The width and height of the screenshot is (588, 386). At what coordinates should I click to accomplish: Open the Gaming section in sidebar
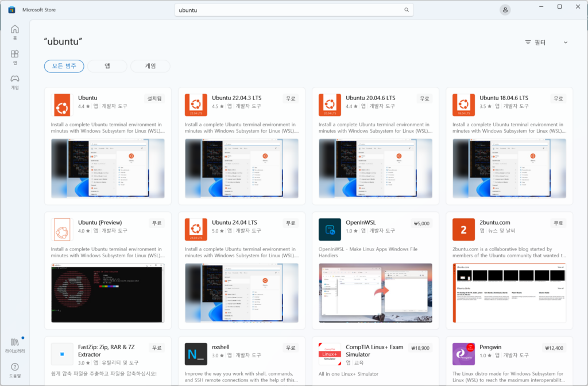[14, 82]
